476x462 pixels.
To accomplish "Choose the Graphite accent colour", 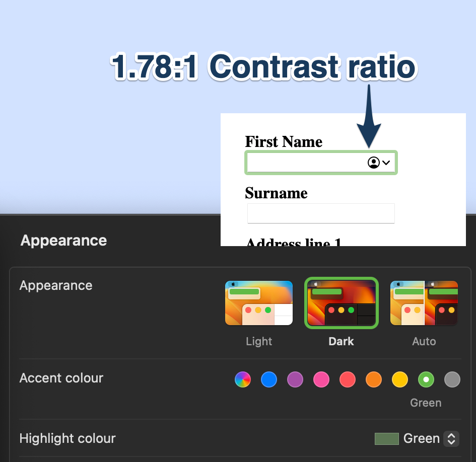I will point(452,379).
